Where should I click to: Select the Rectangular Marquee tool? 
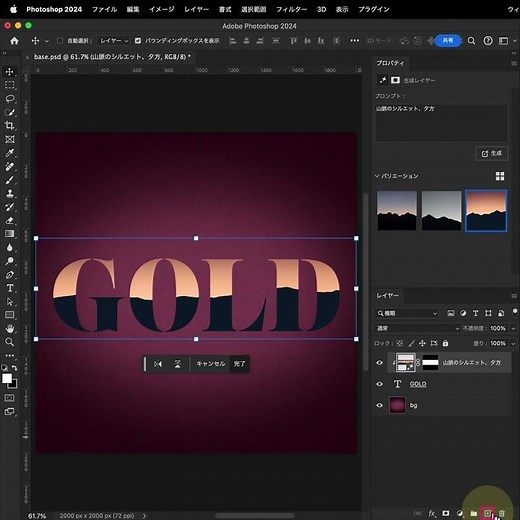coord(9,85)
